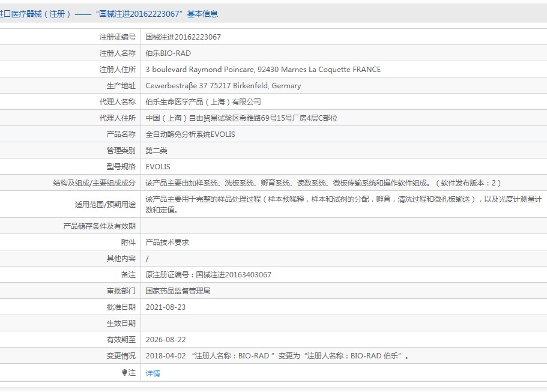
Task: Click the 变更情况 label
Action: pyautogui.click(x=121, y=356)
